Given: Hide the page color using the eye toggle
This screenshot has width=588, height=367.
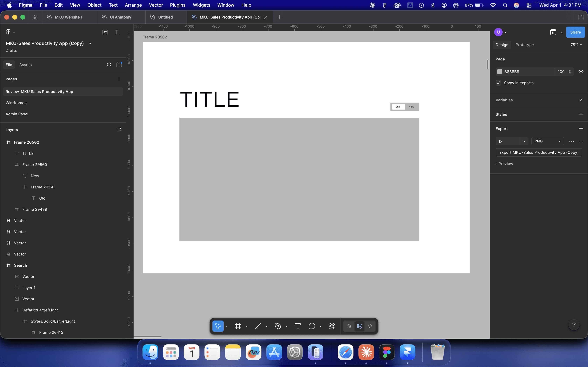Looking at the screenshot, I should 581,72.
